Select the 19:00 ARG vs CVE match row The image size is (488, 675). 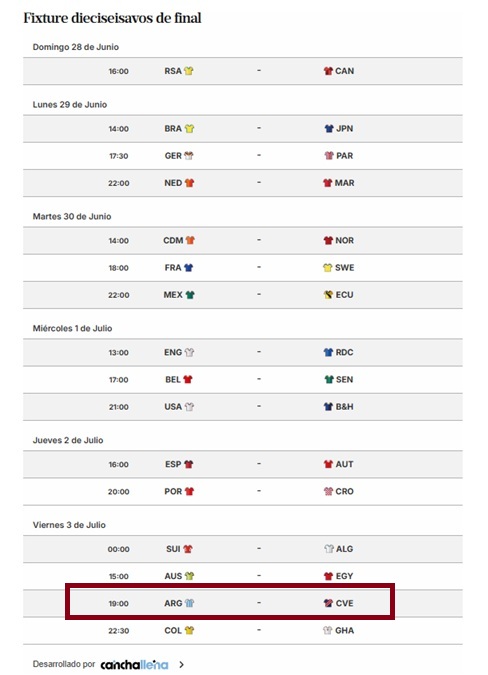click(243, 604)
